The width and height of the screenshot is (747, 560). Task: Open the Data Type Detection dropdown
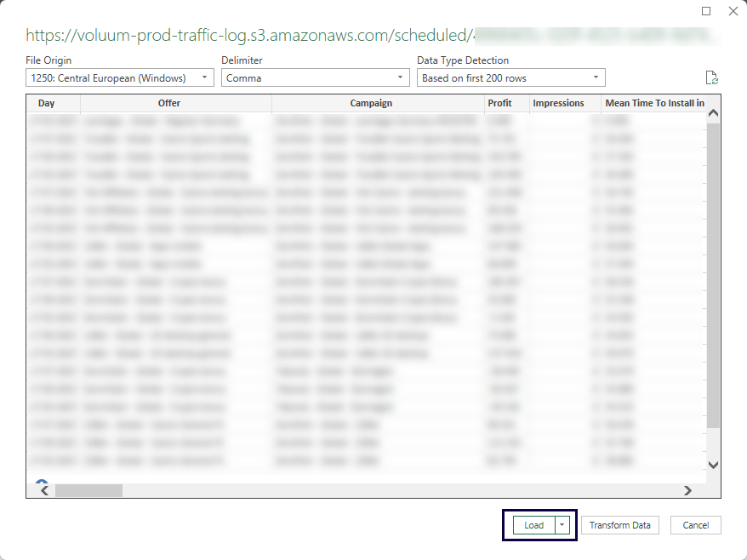click(596, 77)
